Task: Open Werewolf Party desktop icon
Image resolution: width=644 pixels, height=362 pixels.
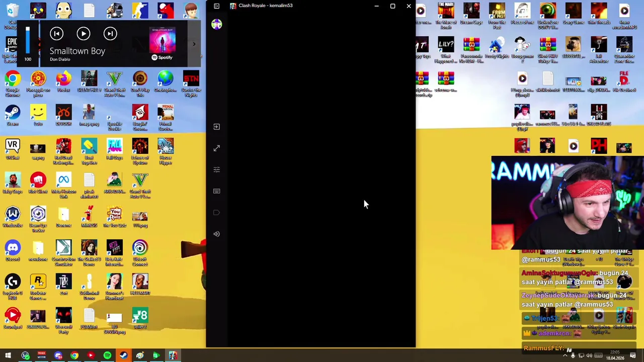Action: 63,320
